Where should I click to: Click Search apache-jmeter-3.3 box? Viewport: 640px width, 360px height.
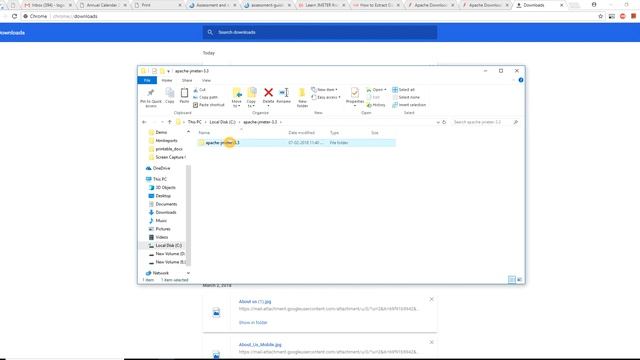click(485, 122)
